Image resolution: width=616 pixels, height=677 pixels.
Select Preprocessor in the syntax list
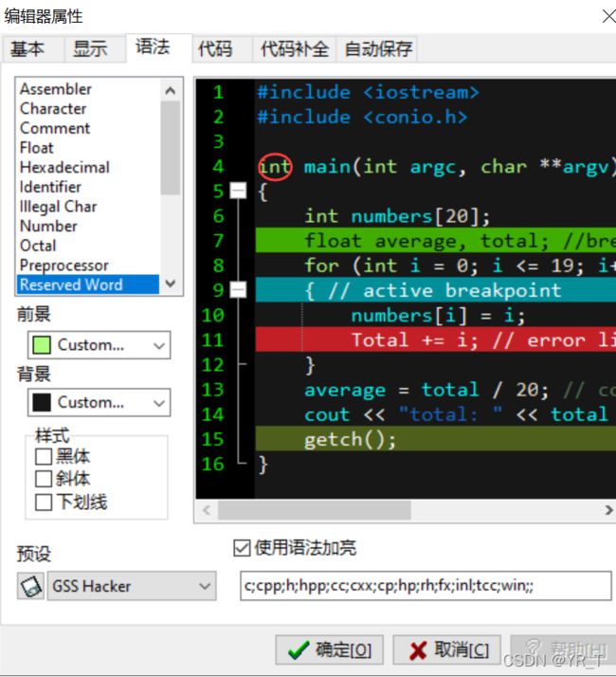coord(88,265)
